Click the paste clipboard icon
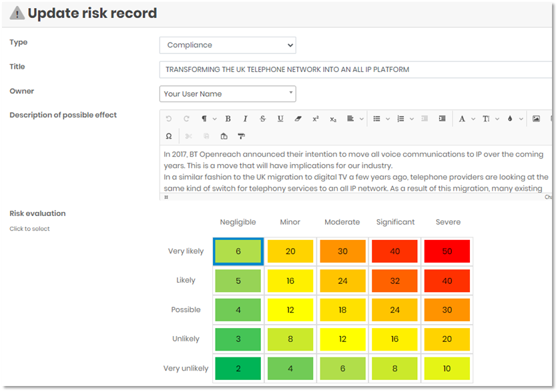 [224, 136]
